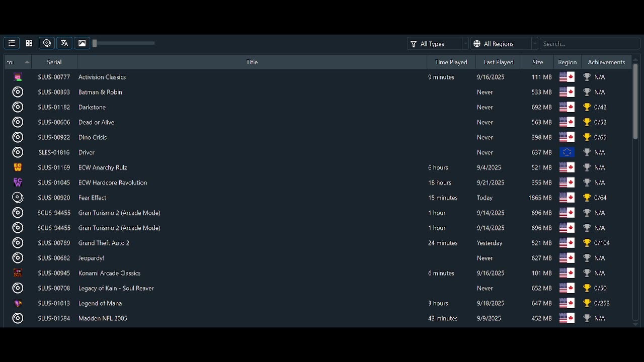Screen dimensions: 644x362
Task: Click the Jeopardy! disc icon
Action: [18, 258]
